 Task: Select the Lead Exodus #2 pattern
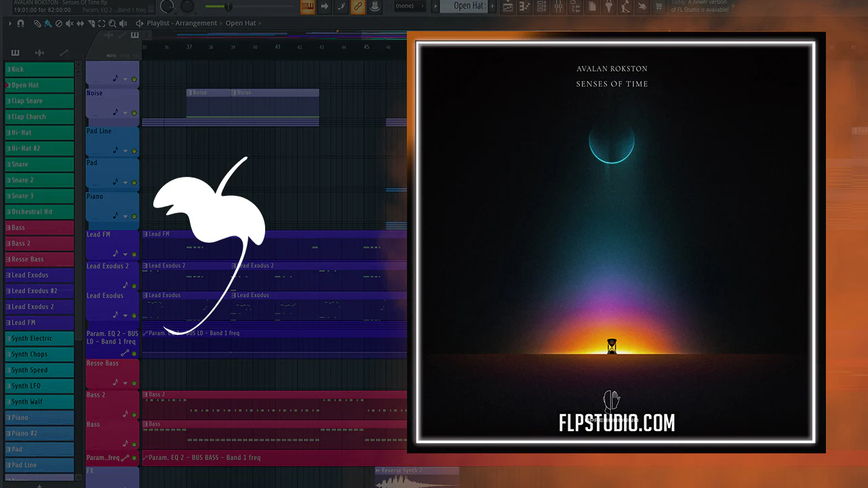click(x=39, y=291)
